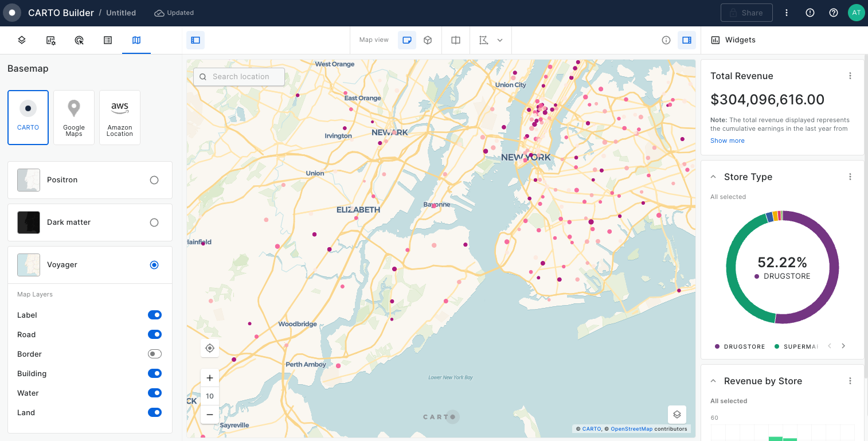Disable the Building map layer
Viewport: 868px width, 441px height.
point(154,373)
